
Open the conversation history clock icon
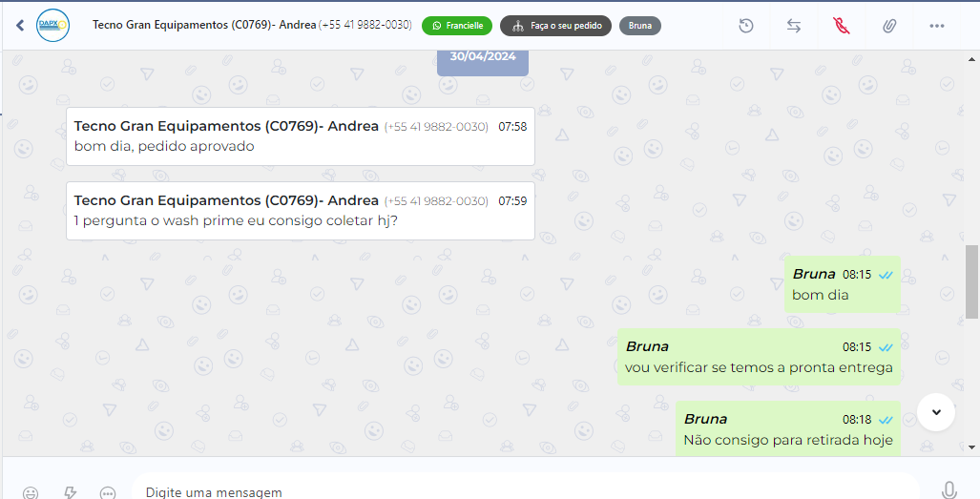(x=745, y=26)
